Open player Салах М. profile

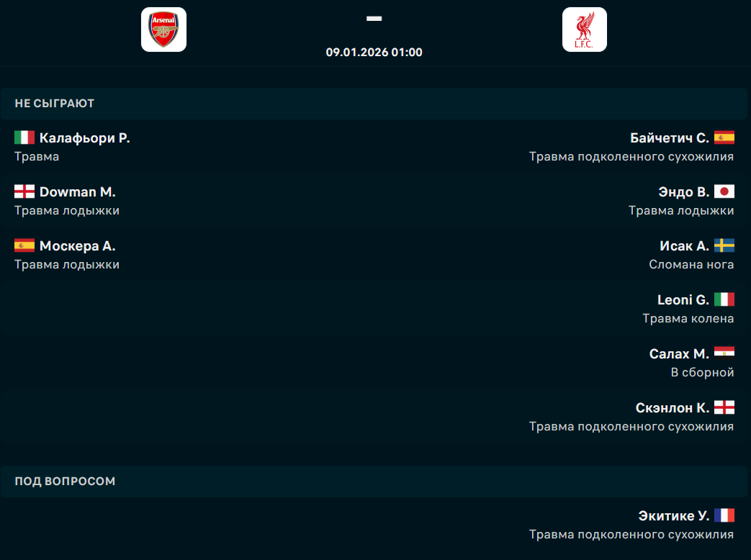[678, 354]
